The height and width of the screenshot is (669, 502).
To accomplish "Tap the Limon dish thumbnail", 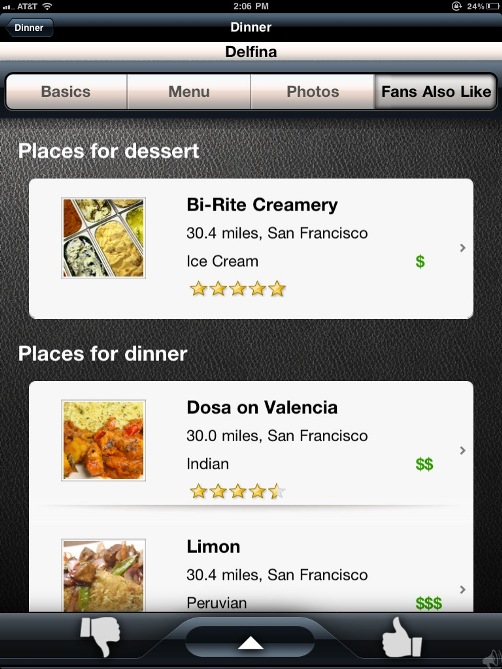I will pyautogui.click(x=103, y=575).
